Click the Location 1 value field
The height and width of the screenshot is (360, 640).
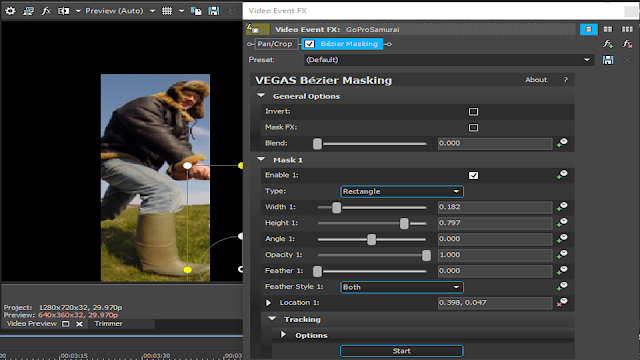[495, 303]
